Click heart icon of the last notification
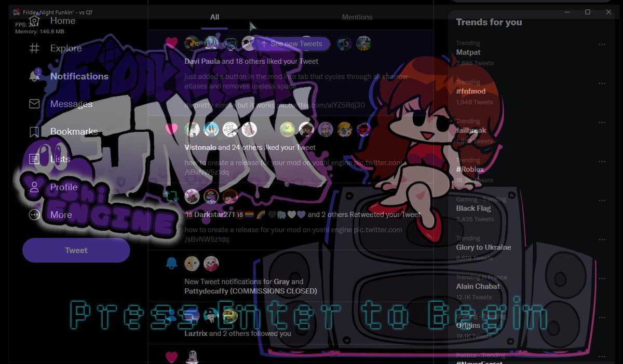623x364 pixels. coord(171,357)
